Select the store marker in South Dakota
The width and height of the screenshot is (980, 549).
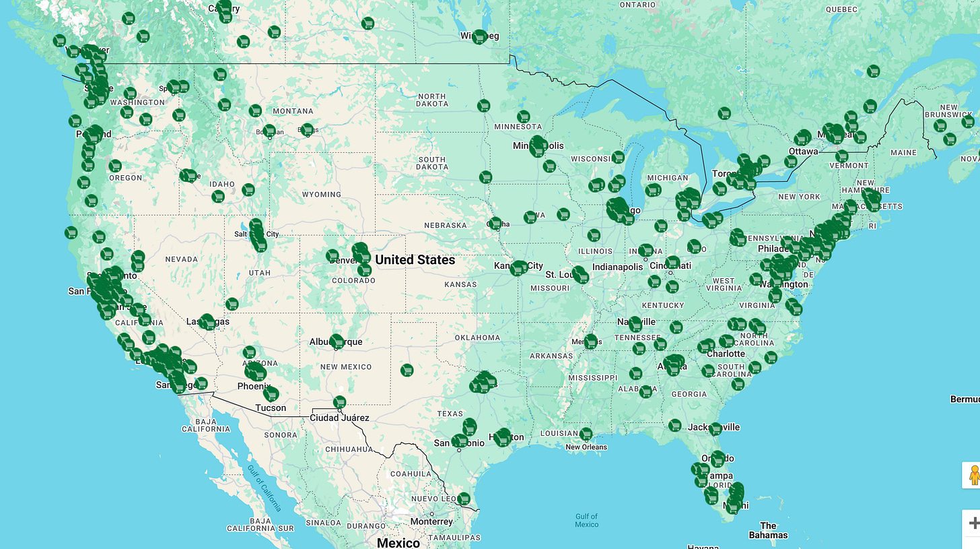coord(485,177)
